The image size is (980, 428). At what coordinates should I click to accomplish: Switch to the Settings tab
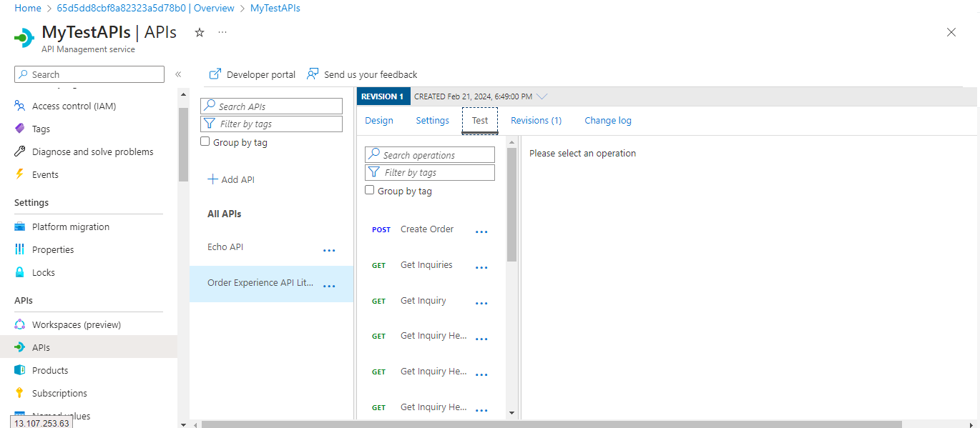(433, 121)
